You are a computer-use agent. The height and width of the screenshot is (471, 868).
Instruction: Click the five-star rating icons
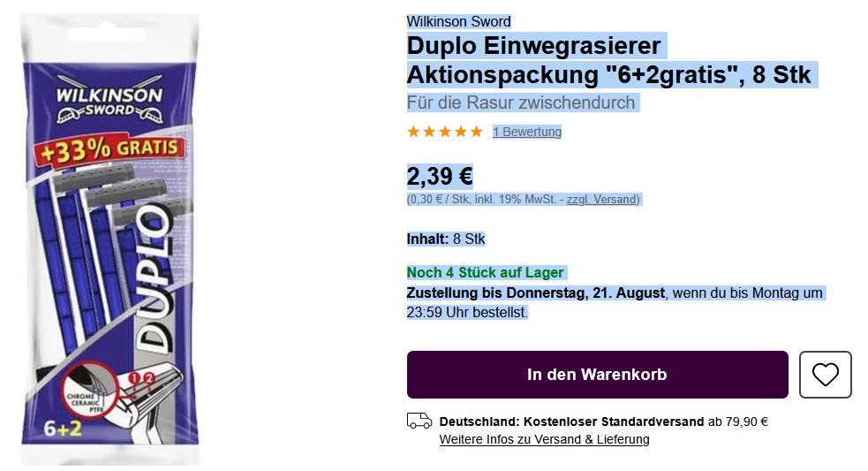click(x=444, y=132)
